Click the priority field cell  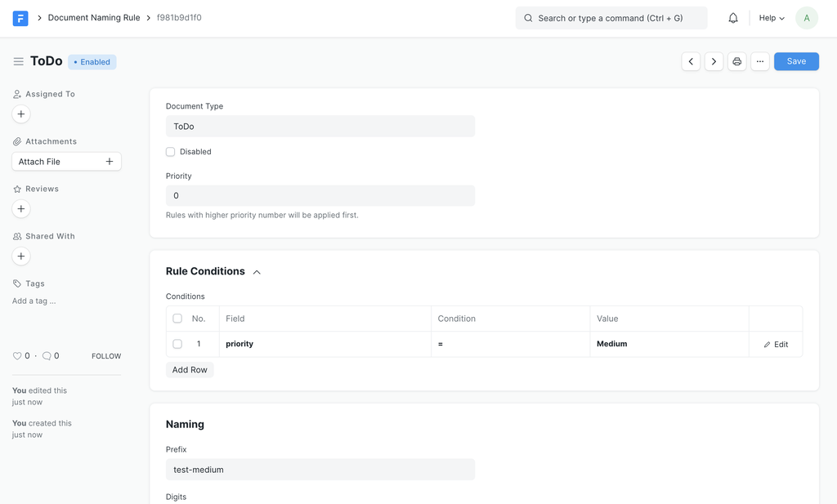325,344
